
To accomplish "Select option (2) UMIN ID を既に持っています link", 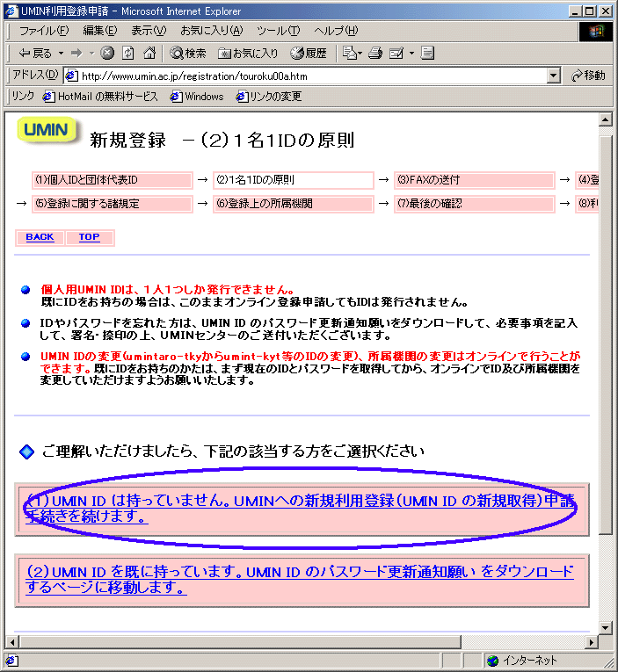I will [x=299, y=580].
